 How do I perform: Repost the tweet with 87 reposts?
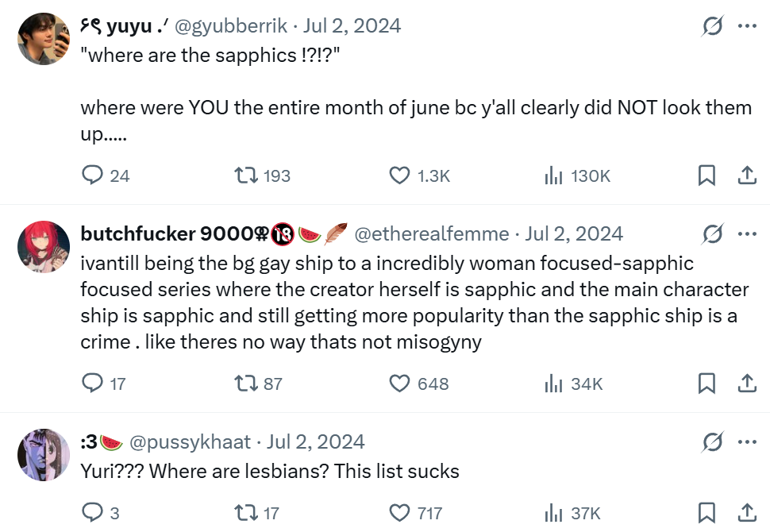[246, 384]
